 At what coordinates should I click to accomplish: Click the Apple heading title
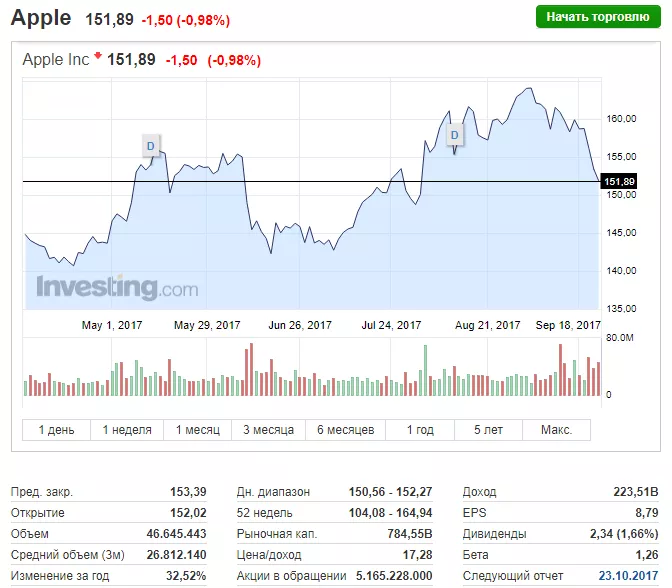(41, 18)
